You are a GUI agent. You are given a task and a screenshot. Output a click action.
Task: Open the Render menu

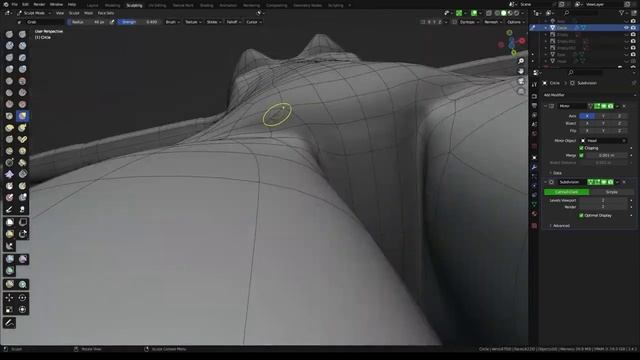point(39,4)
